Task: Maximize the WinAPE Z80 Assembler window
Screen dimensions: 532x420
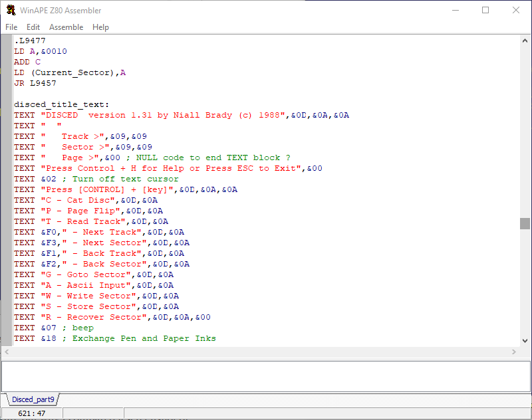Action: pos(485,10)
